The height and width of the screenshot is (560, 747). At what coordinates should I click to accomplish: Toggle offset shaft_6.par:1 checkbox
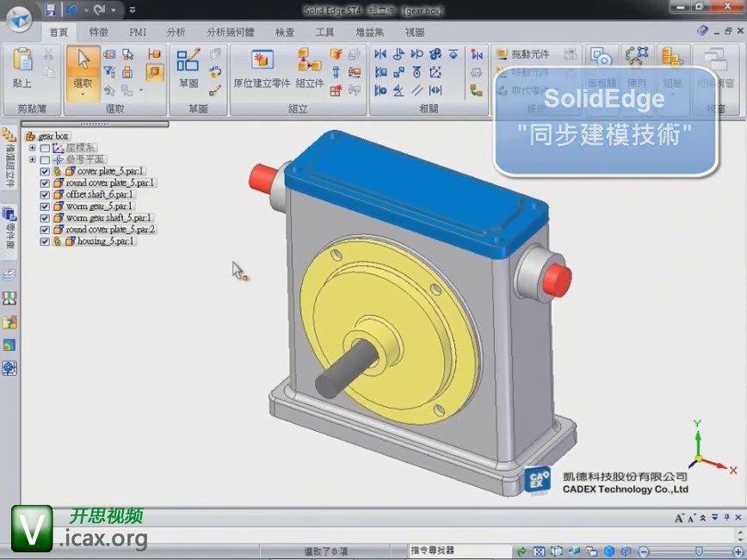pyautogui.click(x=45, y=194)
